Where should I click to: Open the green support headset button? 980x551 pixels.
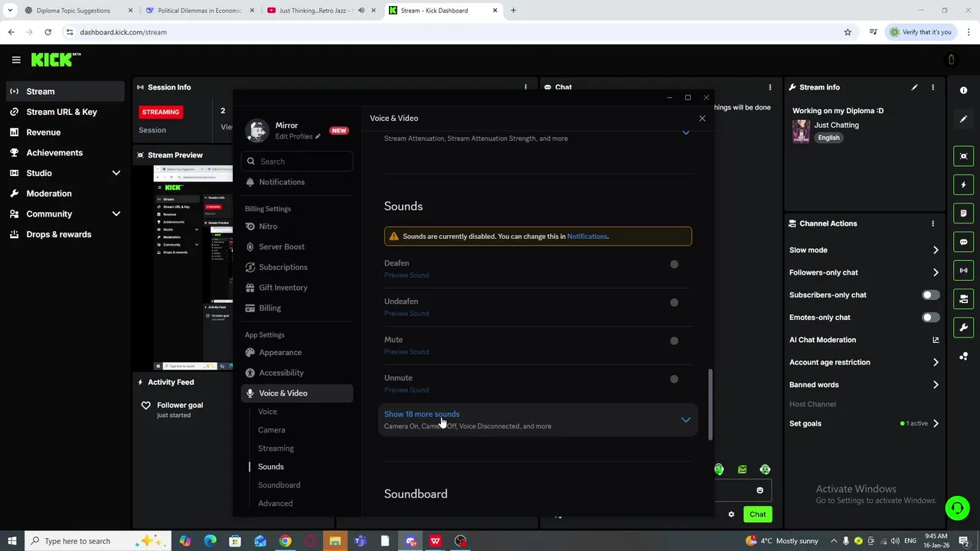pos(956,508)
